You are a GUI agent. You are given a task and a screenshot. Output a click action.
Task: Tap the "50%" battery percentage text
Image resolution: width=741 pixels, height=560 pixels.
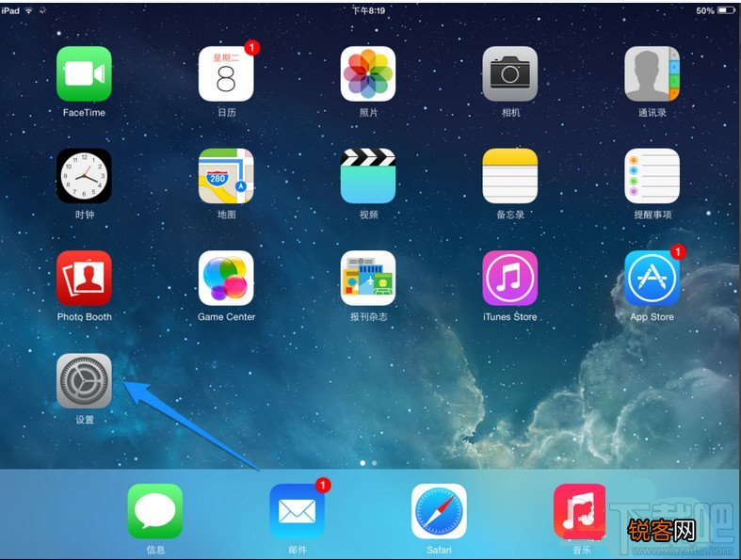[x=705, y=10]
